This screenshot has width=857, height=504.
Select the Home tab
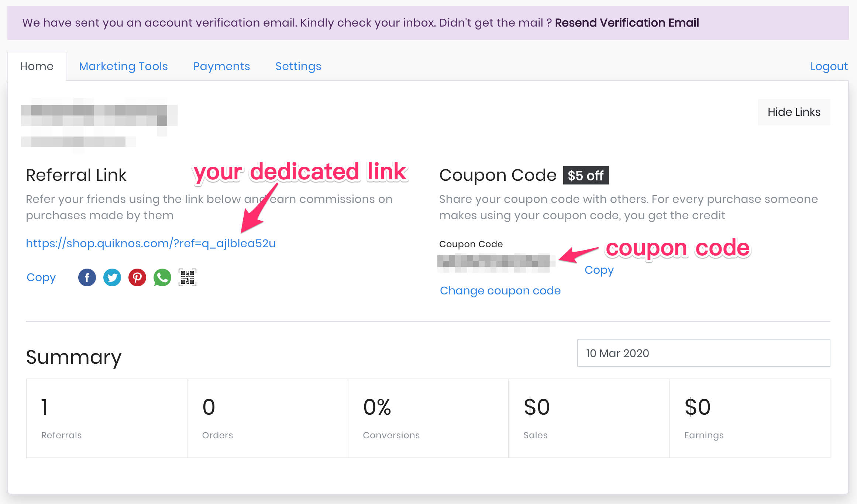click(x=37, y=66)
